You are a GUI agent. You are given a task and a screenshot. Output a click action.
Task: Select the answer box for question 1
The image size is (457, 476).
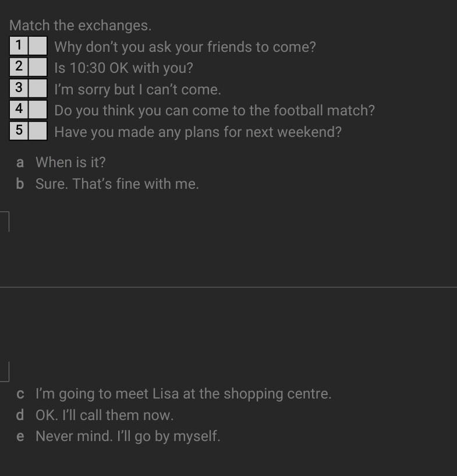[38, 46]
